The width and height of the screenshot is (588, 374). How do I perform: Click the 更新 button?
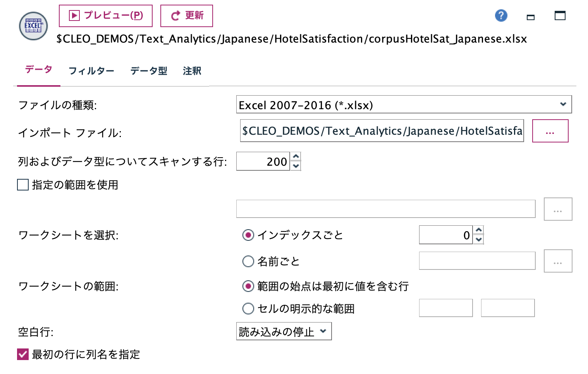[187, 15]
